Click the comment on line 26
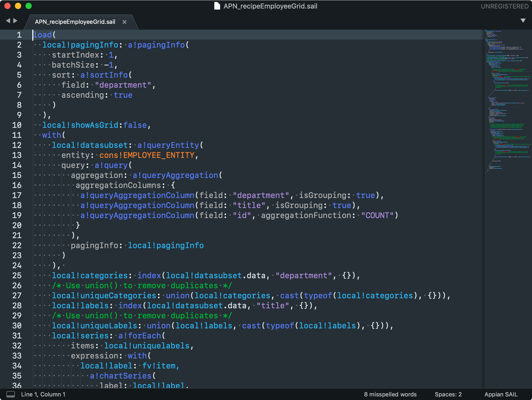This screenshot has height=400, width=532. coord(142,286)
